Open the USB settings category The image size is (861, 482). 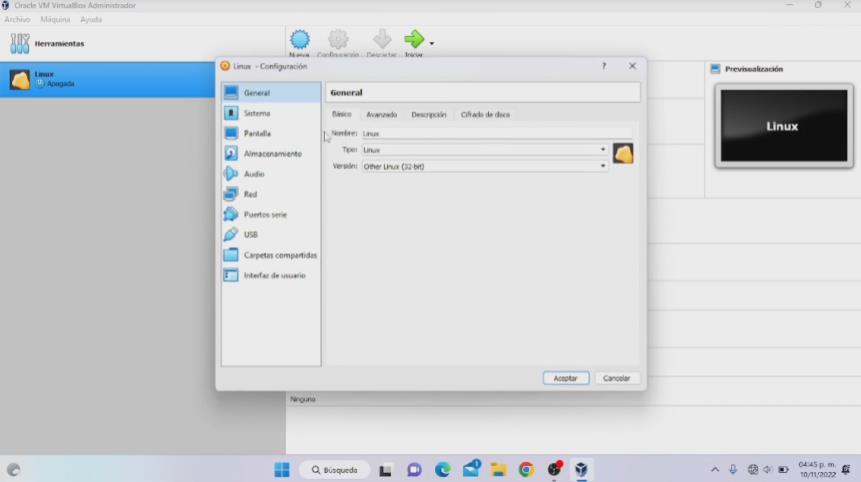tap(271, 235)
